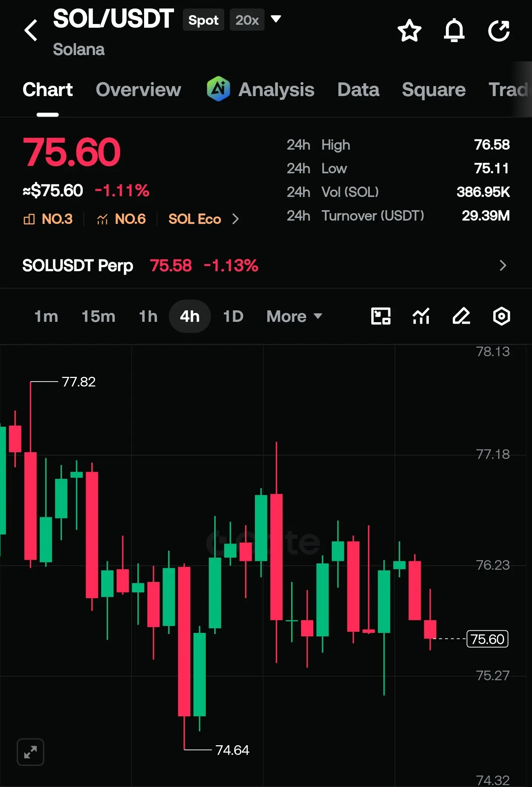Open the SOL Eco link
532x787 pixels.
point(195,219)
